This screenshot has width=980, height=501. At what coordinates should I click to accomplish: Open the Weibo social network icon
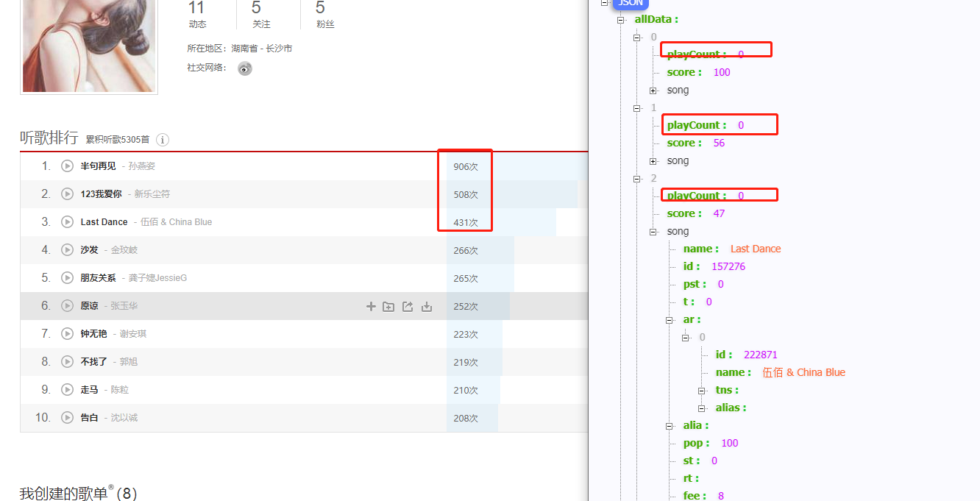[x=245, y=68]
